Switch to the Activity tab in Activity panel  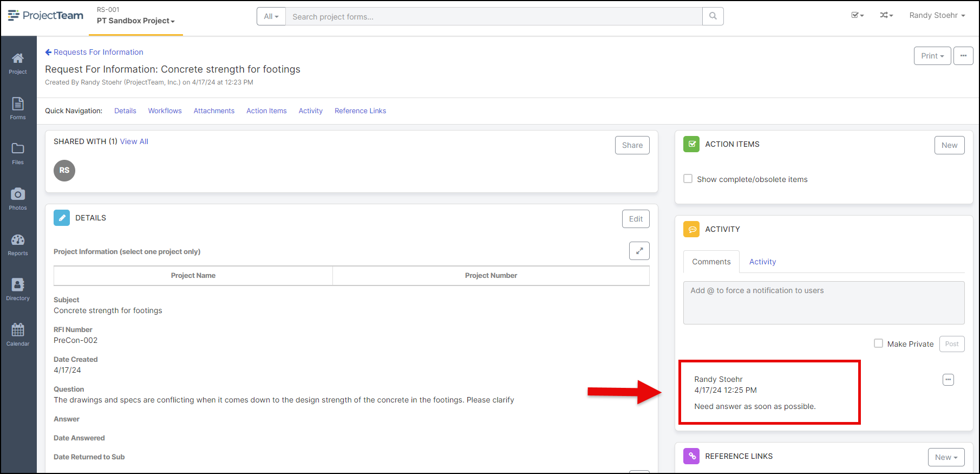pos(762,262)
